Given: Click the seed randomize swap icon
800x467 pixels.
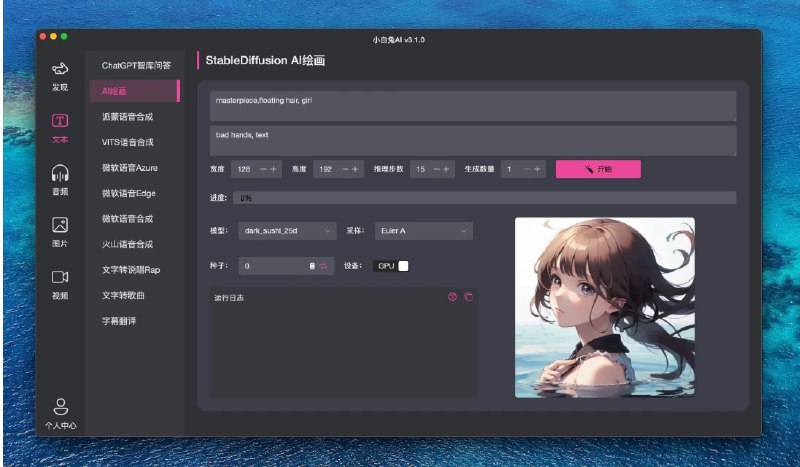Looking at the screenshot, I should click(x=323, y=266).
